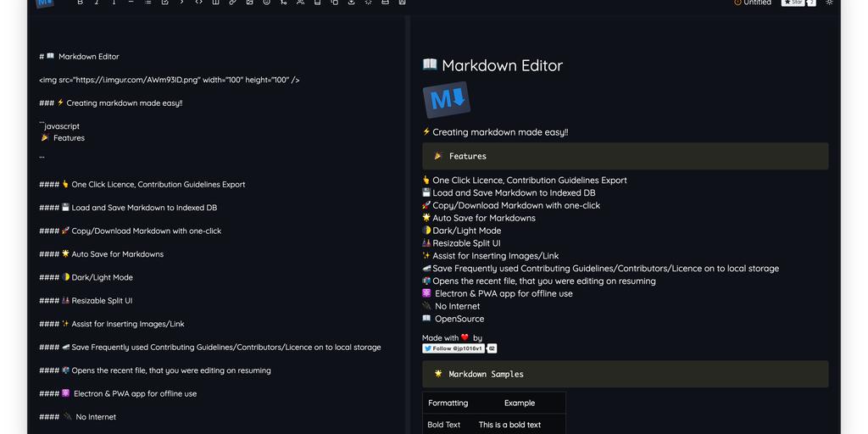Click the ```javascript line in the editor
This screenshot has height=434, width=868.
pos(59,126)
